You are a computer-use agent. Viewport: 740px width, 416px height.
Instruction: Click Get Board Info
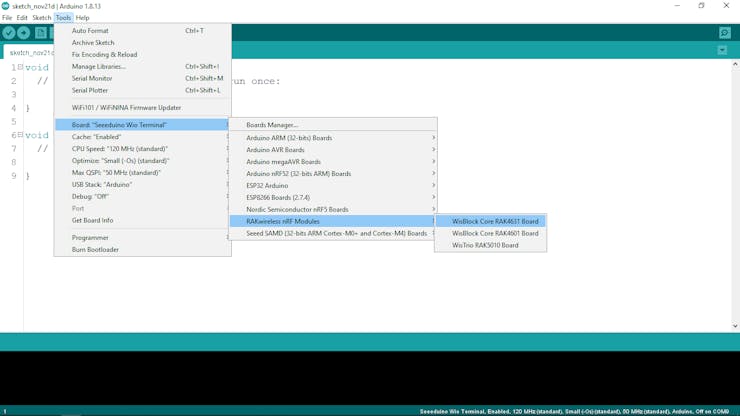tap(143, 221)
